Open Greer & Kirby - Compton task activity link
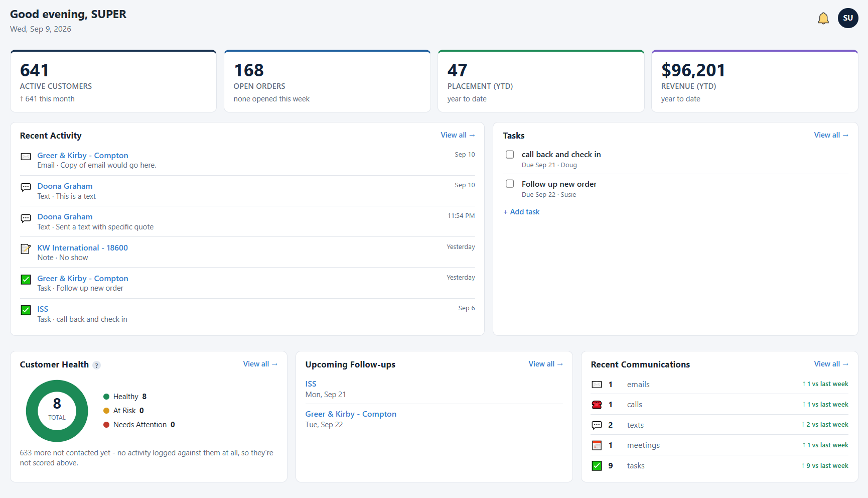The height and width of the screenshot is (498, 868). 83,279
